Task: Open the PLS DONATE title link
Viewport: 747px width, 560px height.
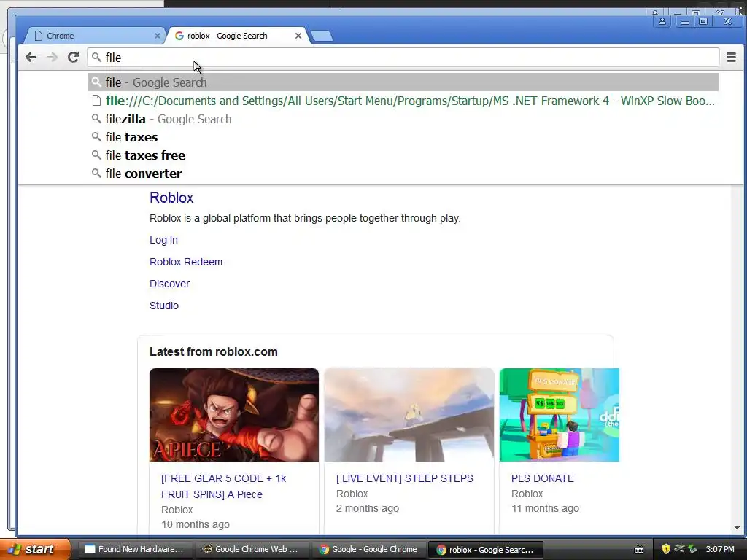Action: pyautogui.click(x=543, y=478)
